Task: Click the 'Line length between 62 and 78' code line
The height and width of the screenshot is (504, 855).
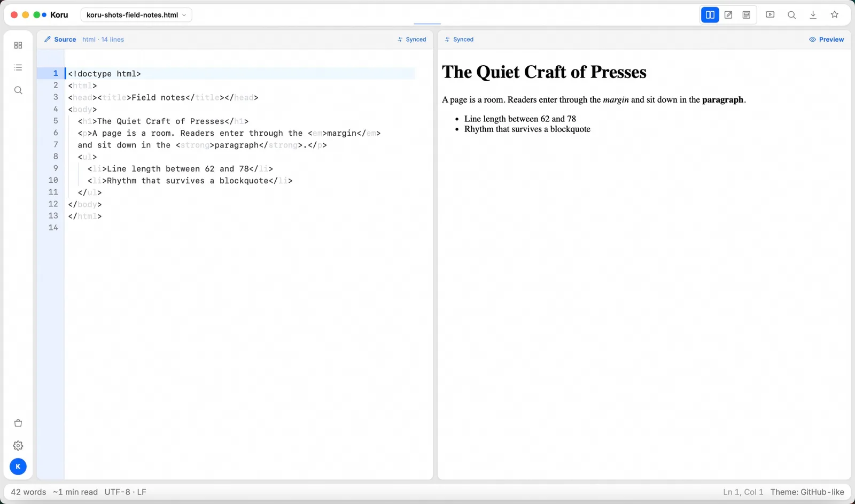Action: (180, 169)
